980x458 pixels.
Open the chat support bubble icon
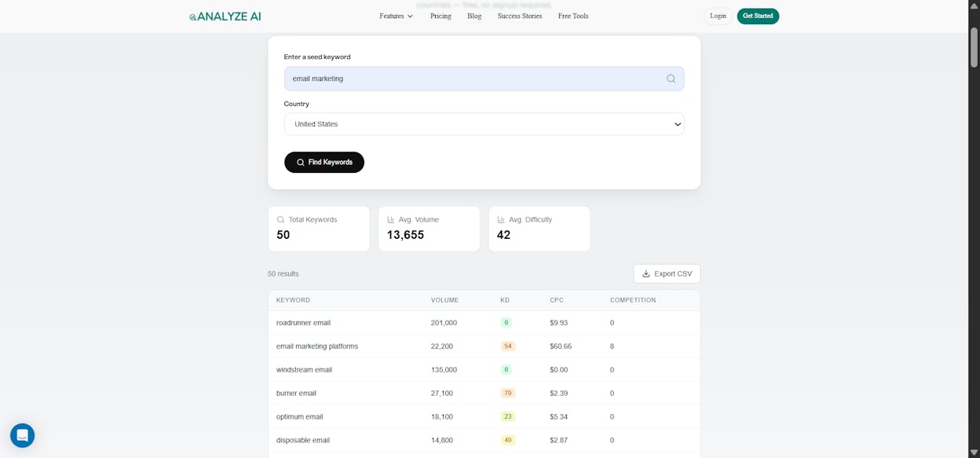(22, 435)
